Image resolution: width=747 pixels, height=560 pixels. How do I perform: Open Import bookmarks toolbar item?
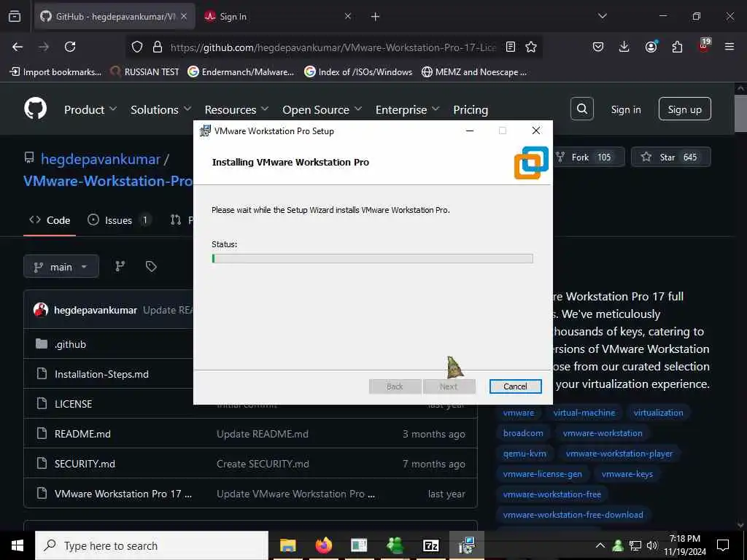tap(55, 72)
